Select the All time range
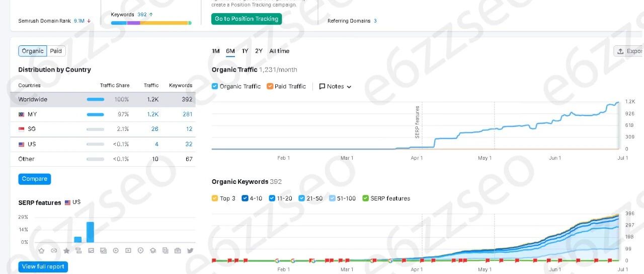 point(279,51)
